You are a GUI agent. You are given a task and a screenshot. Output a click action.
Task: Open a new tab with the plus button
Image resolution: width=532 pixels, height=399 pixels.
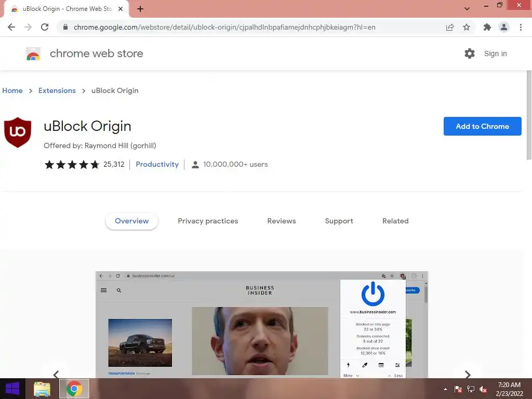pos(140,9)
